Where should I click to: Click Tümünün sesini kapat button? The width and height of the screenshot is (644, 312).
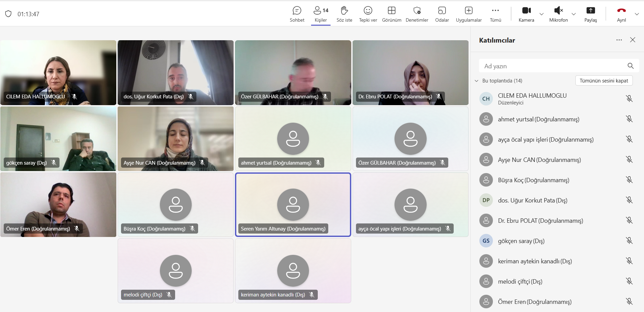pyautogui.click(x=604, y=81)
